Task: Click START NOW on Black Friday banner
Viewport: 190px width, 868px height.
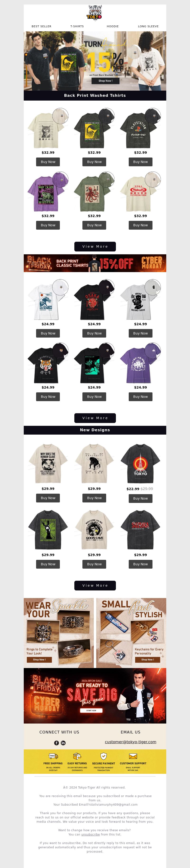Action: pos(91,710)
